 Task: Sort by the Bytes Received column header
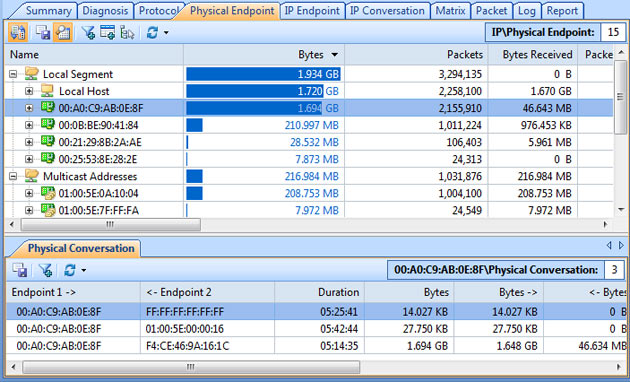click(x=533, y=55)
